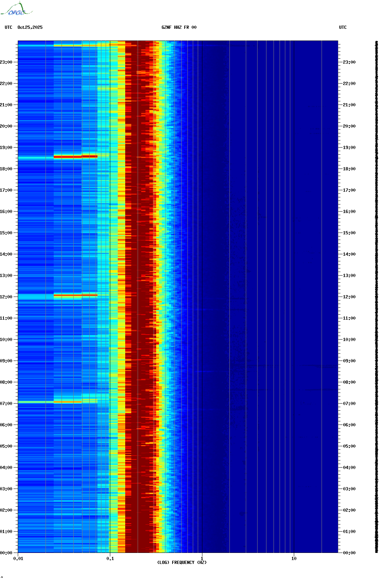This screenshot has height=581, width=392.
Task: Click the 00:00 time label on left axis
Action: [x=6, y=553]
